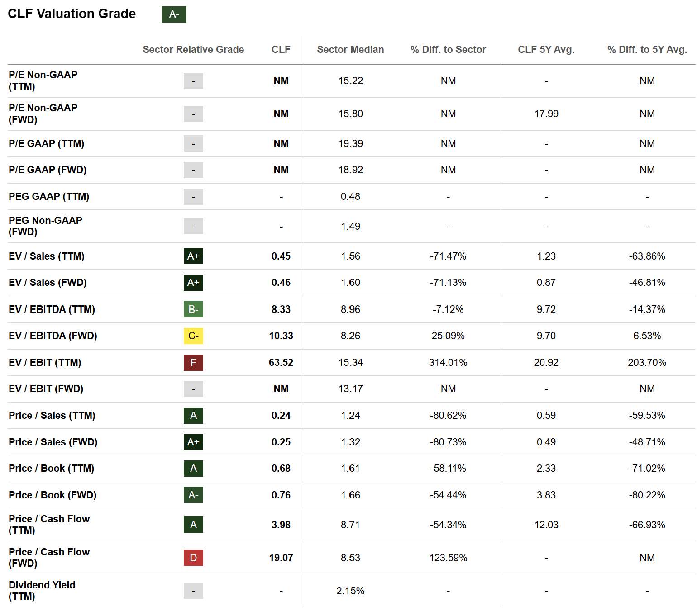
Task: Click the C- grade badge for EV / EBITDA (FWD)
Action: [x=193, y=336]
